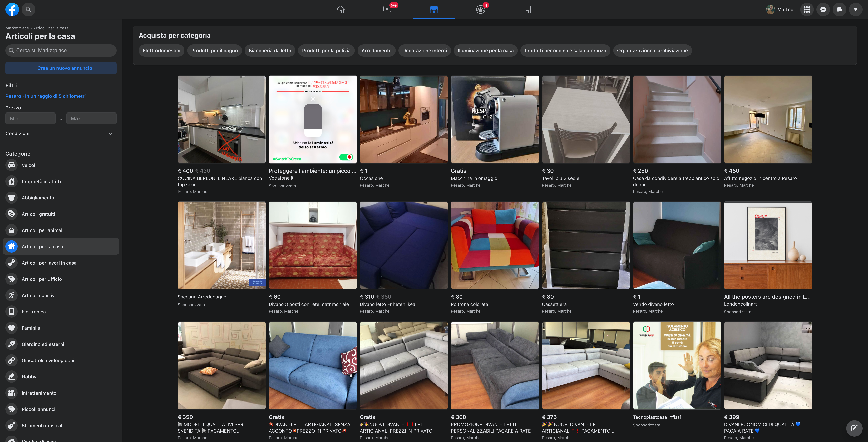Open Matteo's profile

tap(780, 9)
